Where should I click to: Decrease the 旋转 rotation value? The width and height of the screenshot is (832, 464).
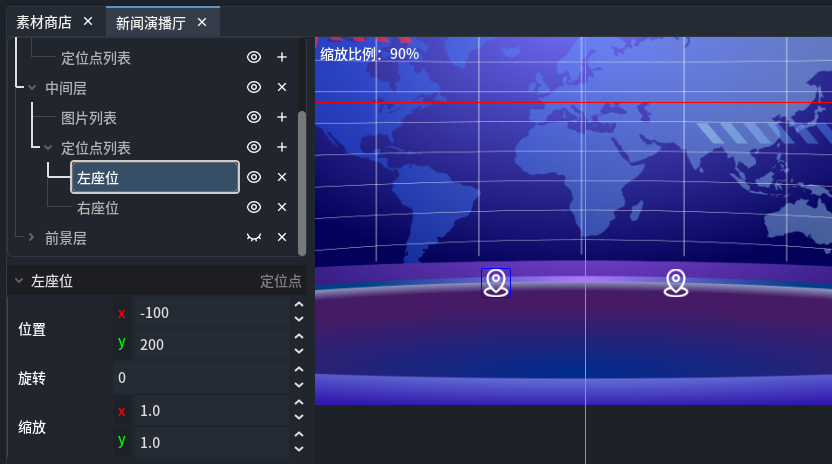tap(299, 385)
